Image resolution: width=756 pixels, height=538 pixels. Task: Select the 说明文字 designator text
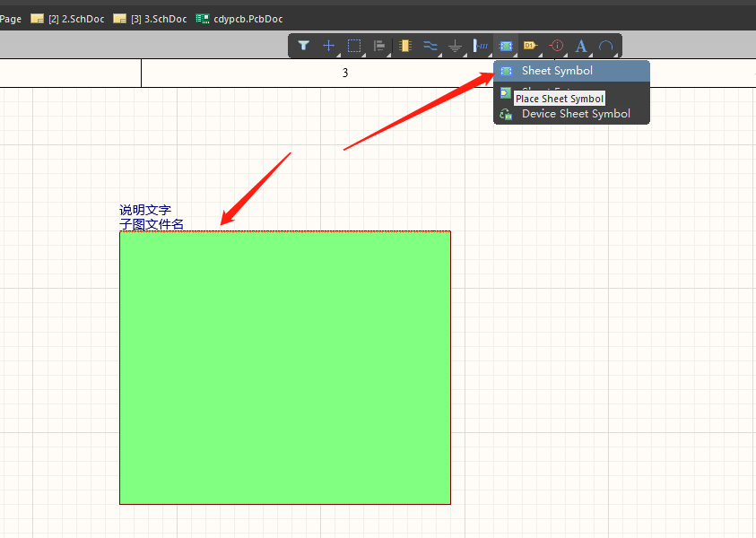(x=145, y=210)
